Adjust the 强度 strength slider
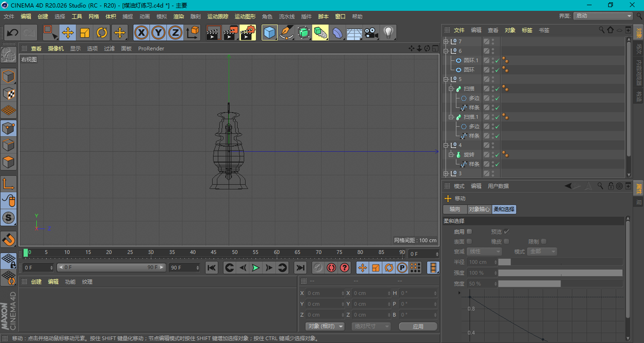Screen dimensions: 644x343 pyautogui.click(x=560, y=273)
